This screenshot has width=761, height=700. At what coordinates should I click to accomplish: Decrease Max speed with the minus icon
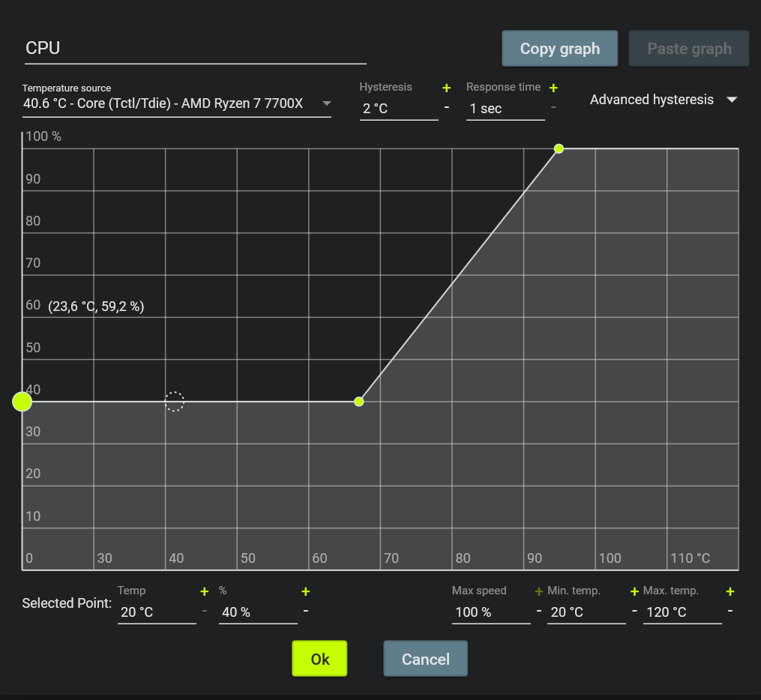pos(539,611)
